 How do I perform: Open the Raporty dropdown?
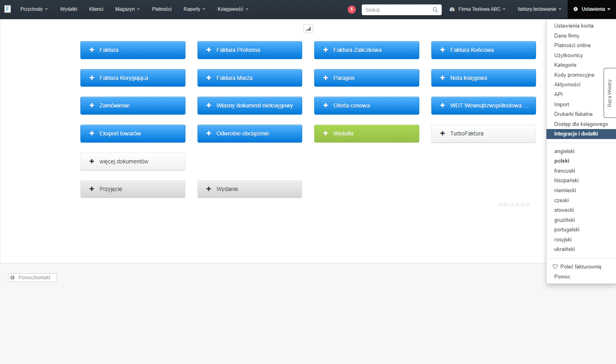pos(194,9)
